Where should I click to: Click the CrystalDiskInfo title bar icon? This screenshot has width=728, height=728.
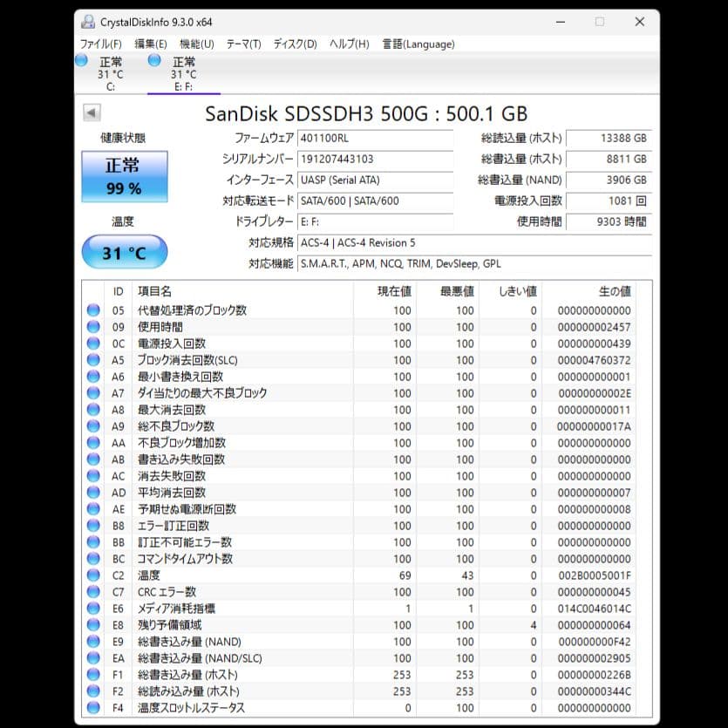coord(88,22)
